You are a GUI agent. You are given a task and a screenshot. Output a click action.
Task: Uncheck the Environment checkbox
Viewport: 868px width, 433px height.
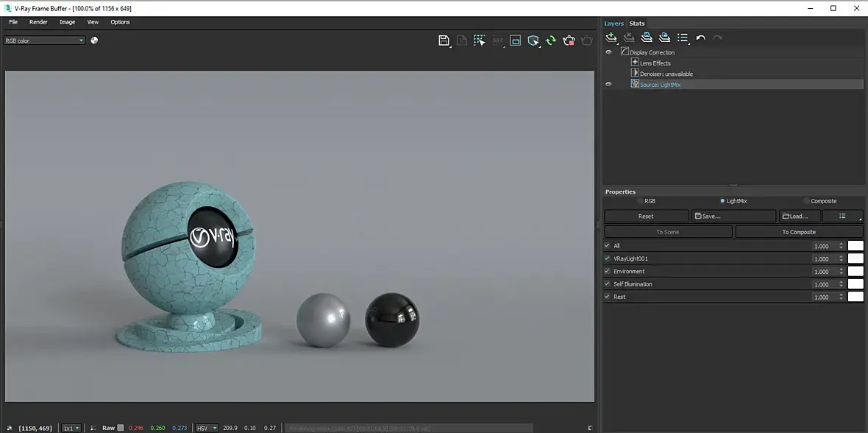(x=608, y=270)
